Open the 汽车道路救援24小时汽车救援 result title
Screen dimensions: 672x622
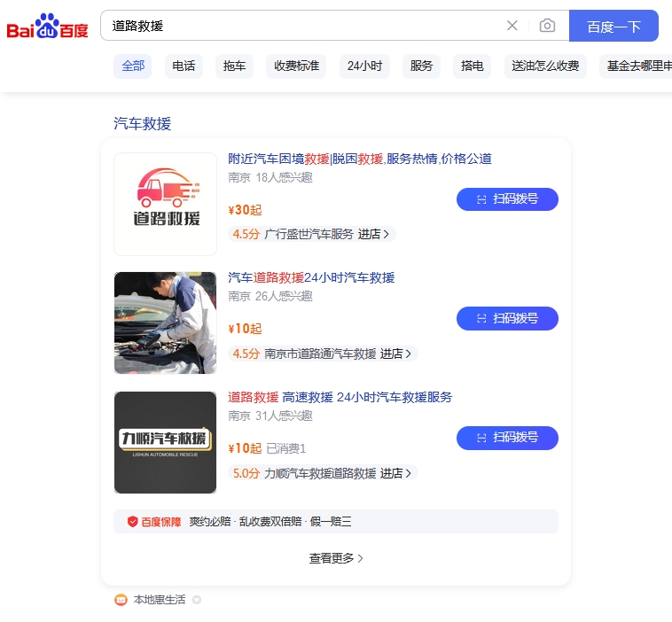[311, 277]
